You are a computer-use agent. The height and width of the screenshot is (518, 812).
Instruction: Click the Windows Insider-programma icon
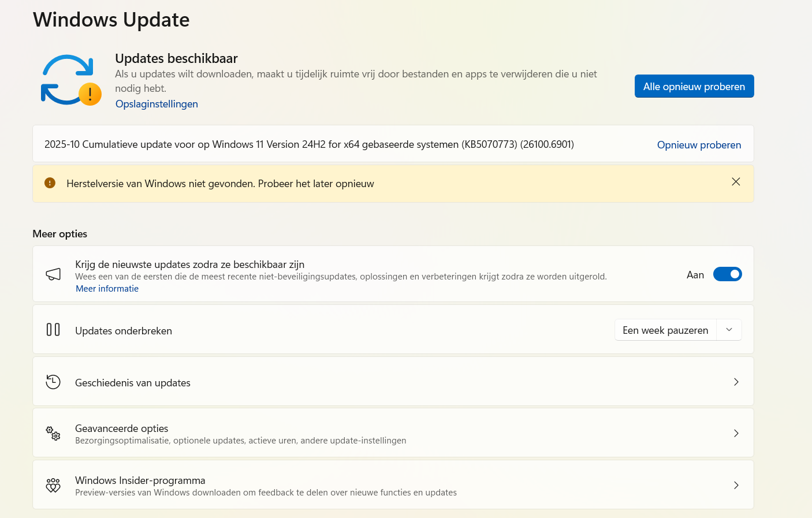[53, 485]
